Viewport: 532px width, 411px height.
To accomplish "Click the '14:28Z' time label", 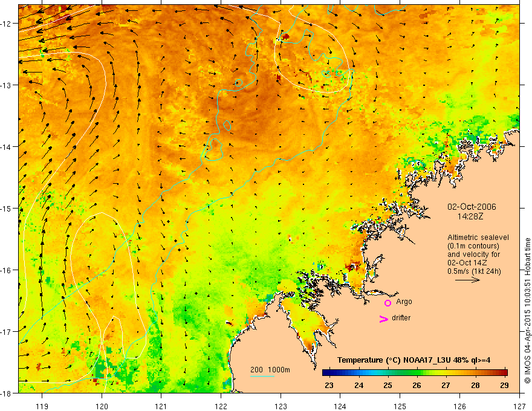I will [470, 216].
